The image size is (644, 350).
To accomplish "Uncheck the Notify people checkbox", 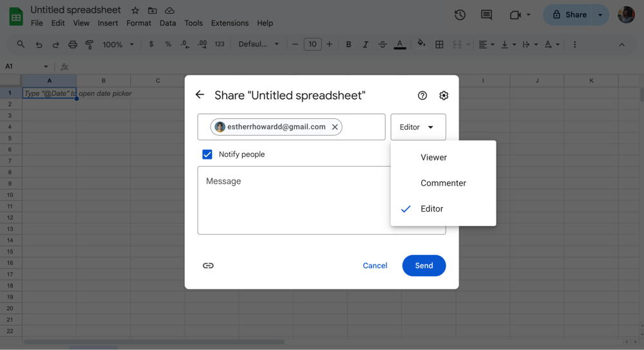I will 207,154.
